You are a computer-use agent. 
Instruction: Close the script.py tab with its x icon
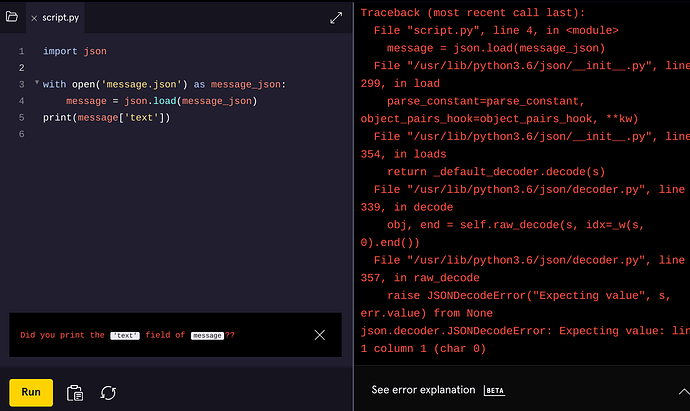34,18
